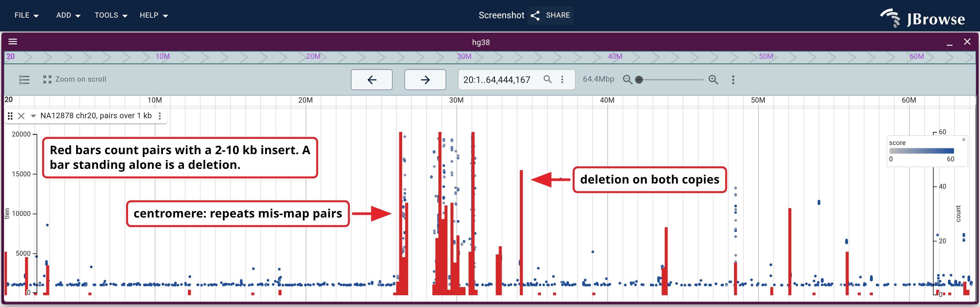Image resolution: width=980 pixels, height=307 pixels.
Task: Open NA12878 track options menu
Action: point(160,116)
